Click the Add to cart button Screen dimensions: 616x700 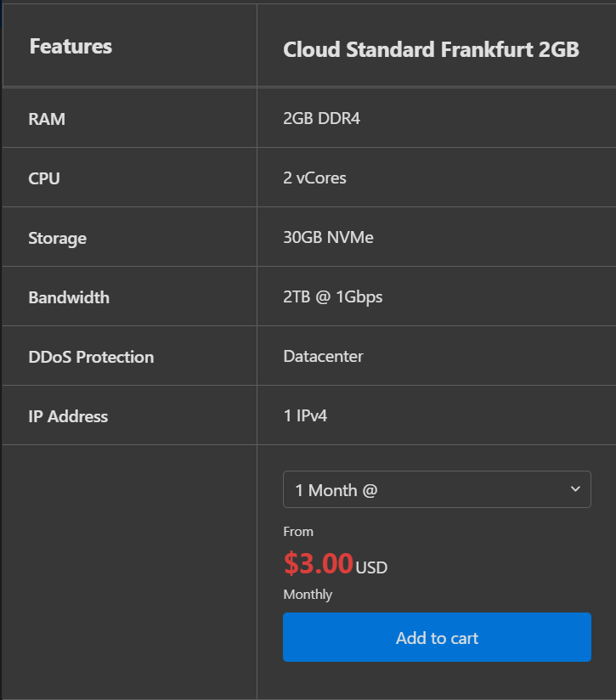point(437,637)
